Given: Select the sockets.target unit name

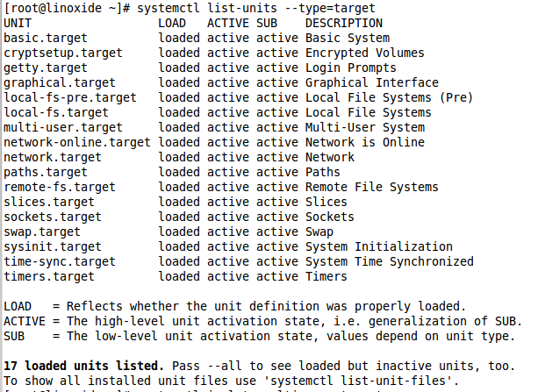Looking at the screenshot, I should [x=52, y=217].
